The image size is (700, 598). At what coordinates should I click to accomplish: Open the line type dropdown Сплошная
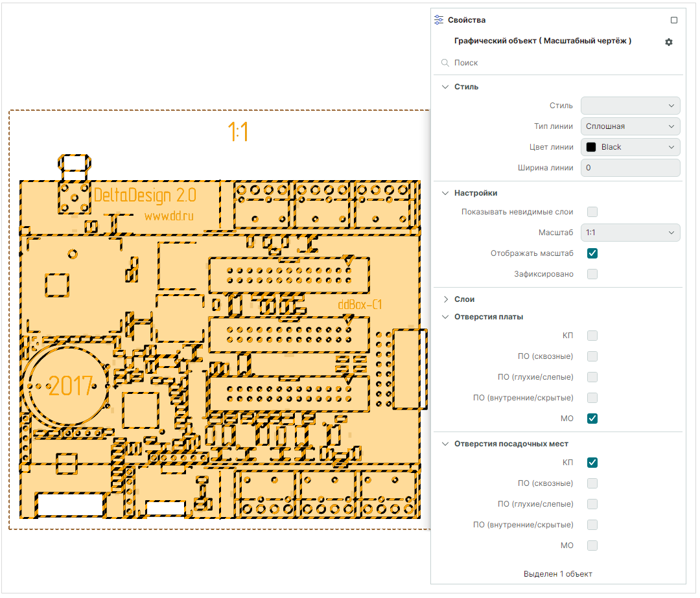pyautogui.click(x=630, y=126)
